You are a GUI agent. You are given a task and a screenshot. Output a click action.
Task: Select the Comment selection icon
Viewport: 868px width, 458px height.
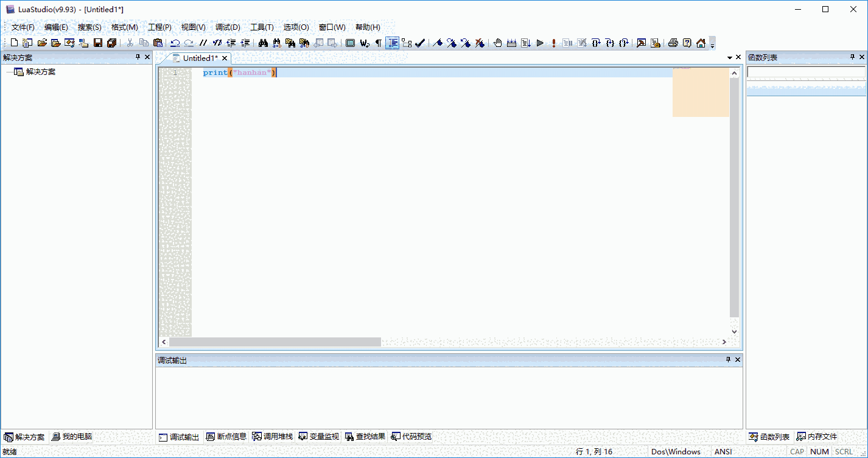point(203,43)
